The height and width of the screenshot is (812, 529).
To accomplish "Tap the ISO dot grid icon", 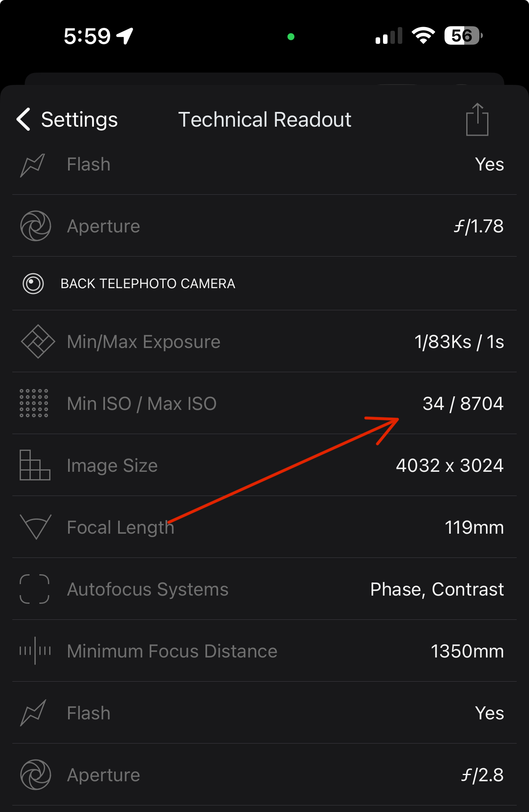I will click(34, 403).
